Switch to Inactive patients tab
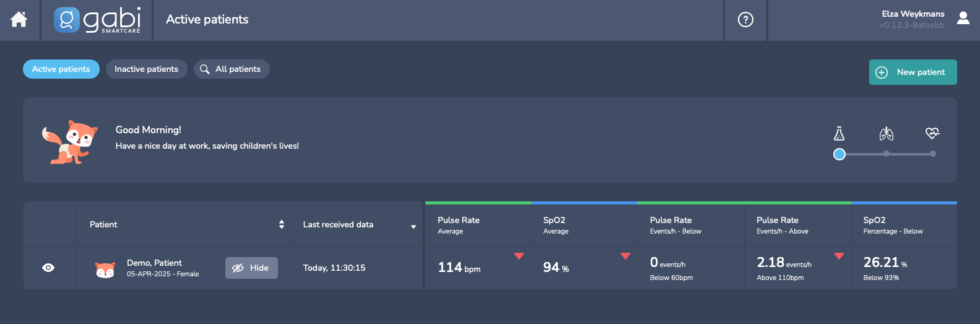The image size is (980, 324). pos(146,69)
